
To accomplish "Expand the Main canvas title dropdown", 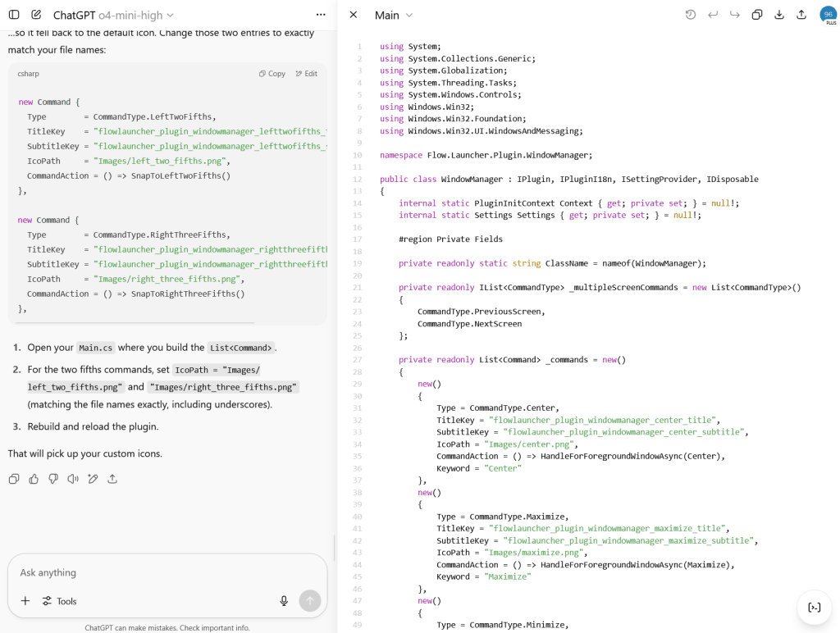I will tap(394, 15).
